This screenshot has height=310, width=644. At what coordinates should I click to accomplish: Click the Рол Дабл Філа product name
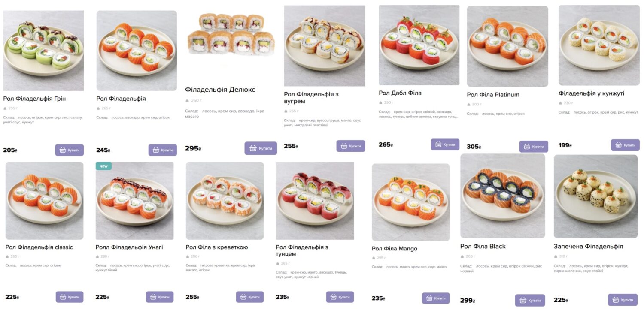(400, 93)
